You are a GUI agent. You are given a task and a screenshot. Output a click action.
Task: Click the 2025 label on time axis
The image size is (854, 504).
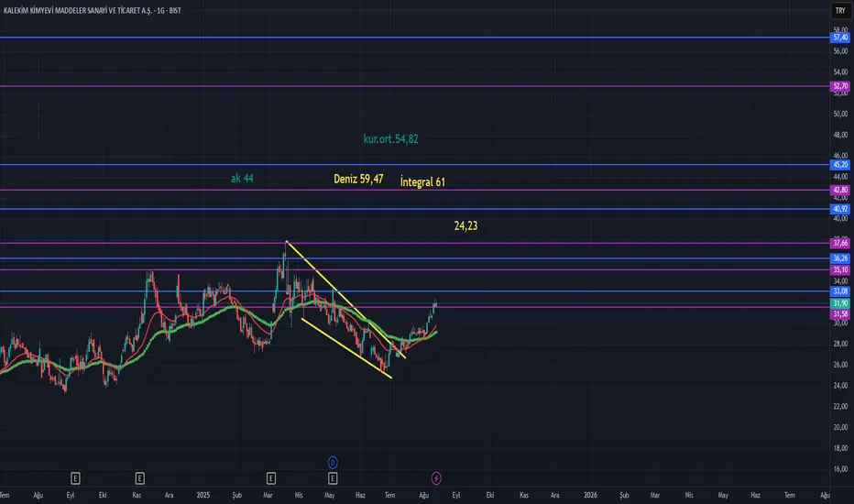tap(203, 495)
